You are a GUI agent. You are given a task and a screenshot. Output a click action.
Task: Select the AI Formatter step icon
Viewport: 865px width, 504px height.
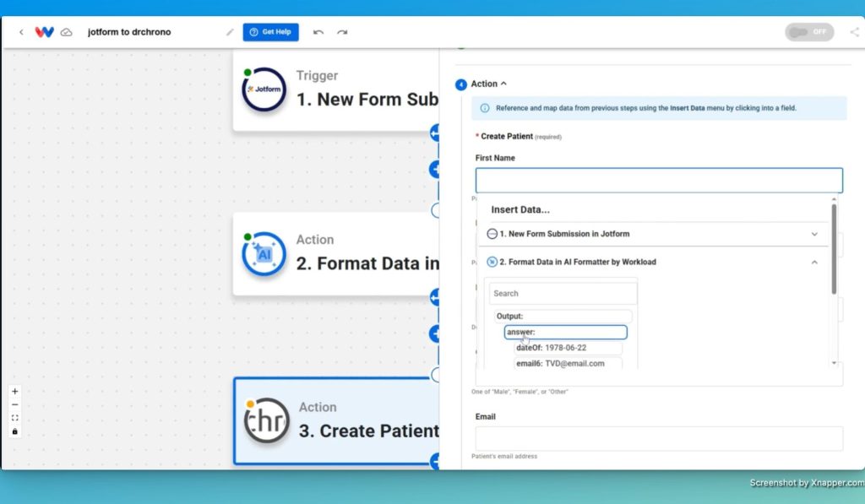264,253
